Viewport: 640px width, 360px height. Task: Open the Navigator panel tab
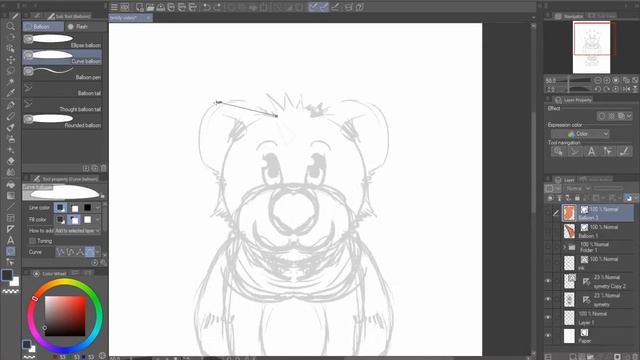tap(569, 16)
